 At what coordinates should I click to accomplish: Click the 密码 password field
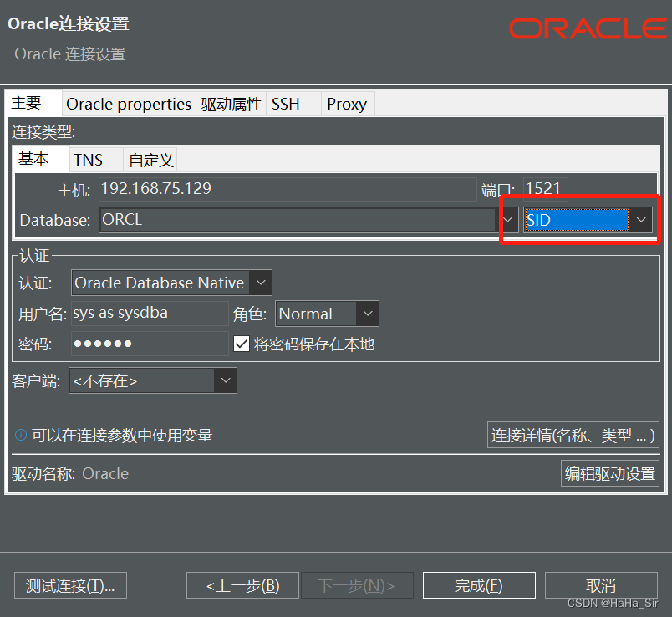(x=150, y=344)
